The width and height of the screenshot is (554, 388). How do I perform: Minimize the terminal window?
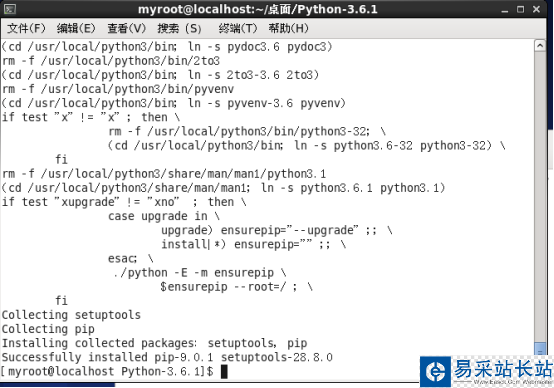click(505, 10)
